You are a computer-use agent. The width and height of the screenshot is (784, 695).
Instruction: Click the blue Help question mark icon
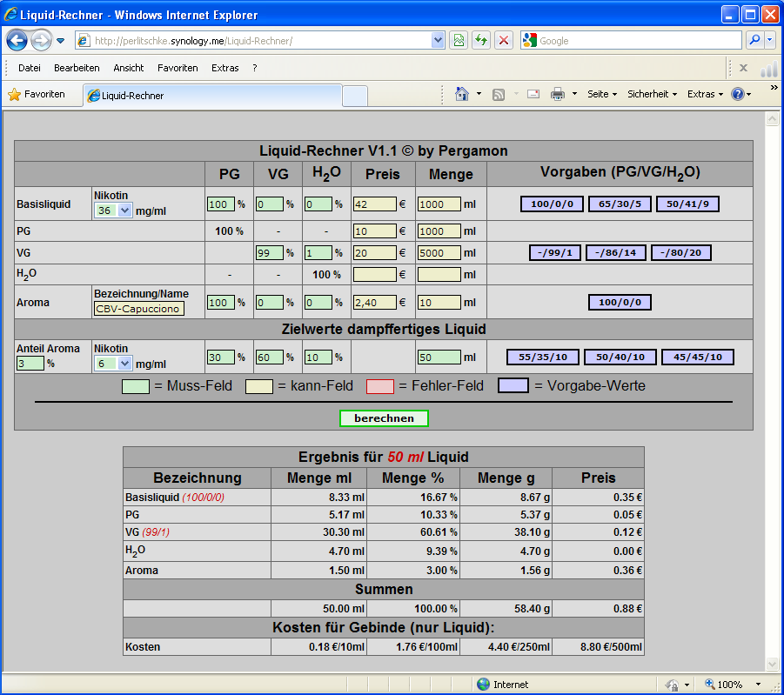point(738,94)
